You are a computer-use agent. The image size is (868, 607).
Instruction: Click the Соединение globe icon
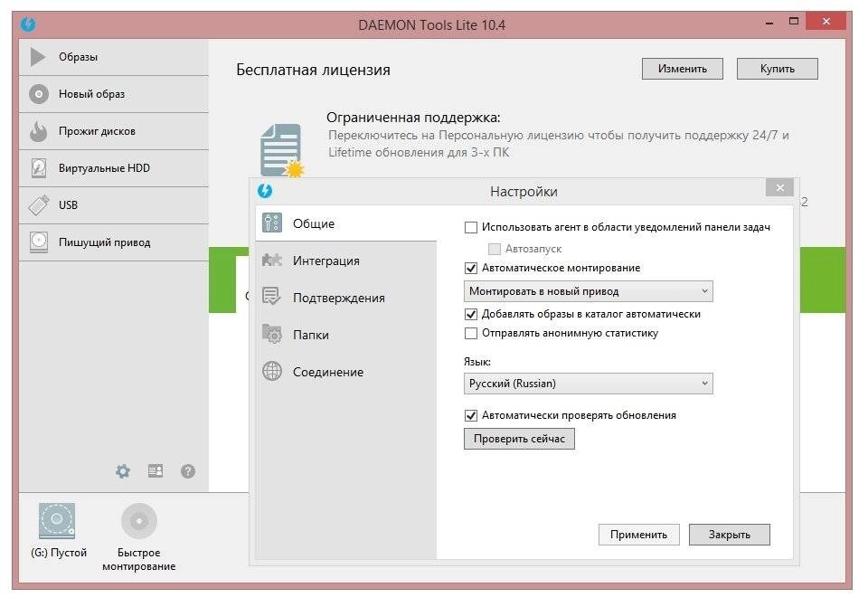click(x=272, y=371)
